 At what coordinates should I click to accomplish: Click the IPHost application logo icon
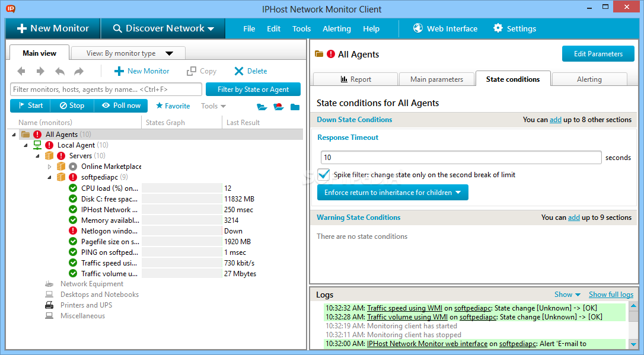pyautogui.click(x=11, y=9)
